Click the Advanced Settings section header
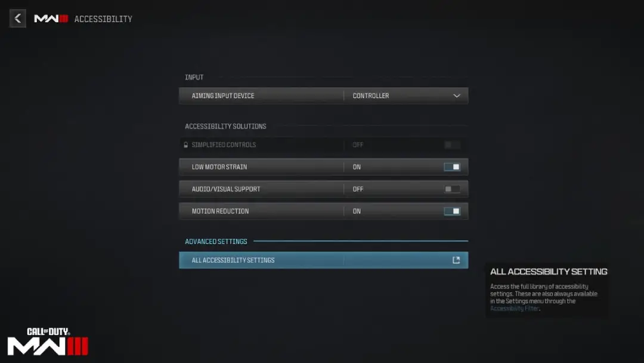The width and height of the screenshot is (644, 363). [x=216, y=241]
